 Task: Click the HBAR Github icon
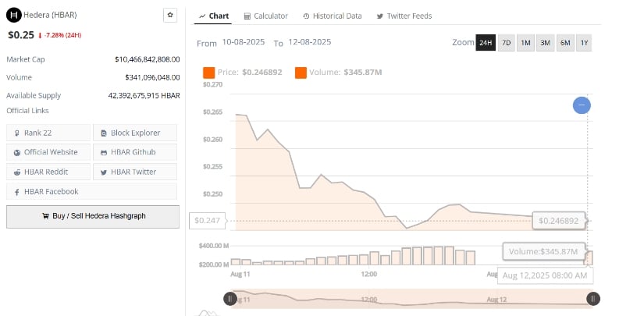pos(104,152)
